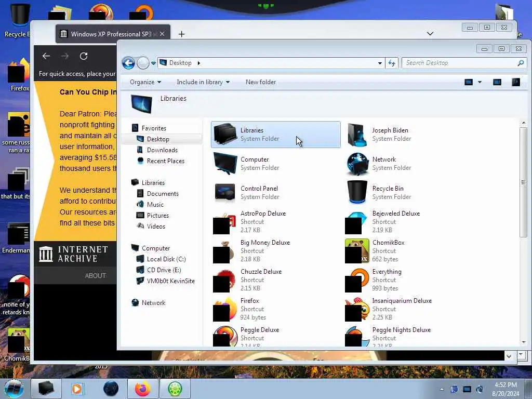Screen dimensions: 532x399
Task: Click the Explorer help icon
Action: point(516,82)
